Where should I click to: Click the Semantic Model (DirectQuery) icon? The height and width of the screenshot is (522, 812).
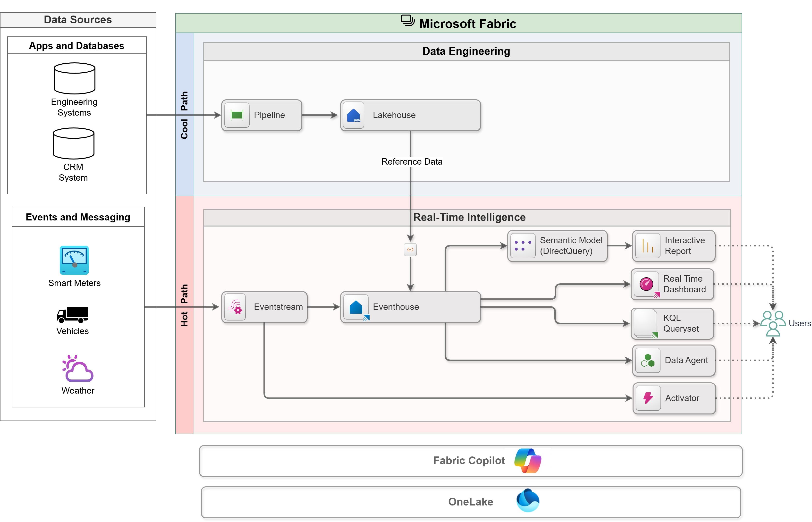[522, 246]
